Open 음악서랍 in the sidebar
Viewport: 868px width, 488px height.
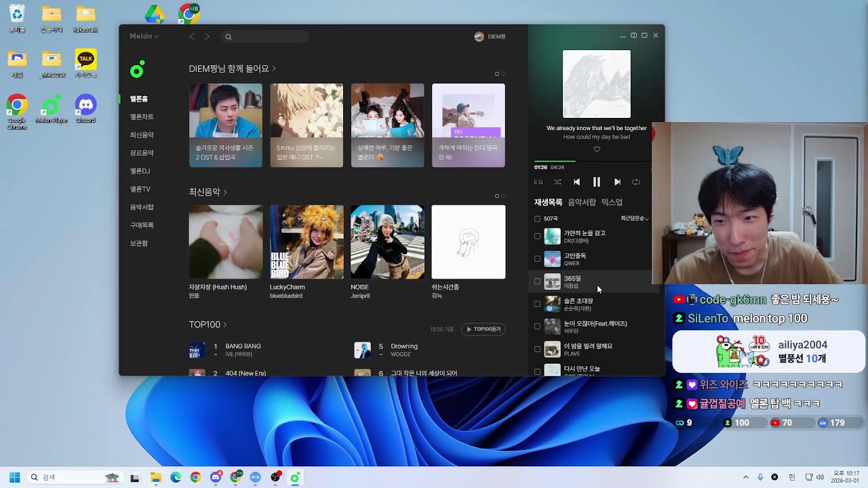tap(142, 207)
